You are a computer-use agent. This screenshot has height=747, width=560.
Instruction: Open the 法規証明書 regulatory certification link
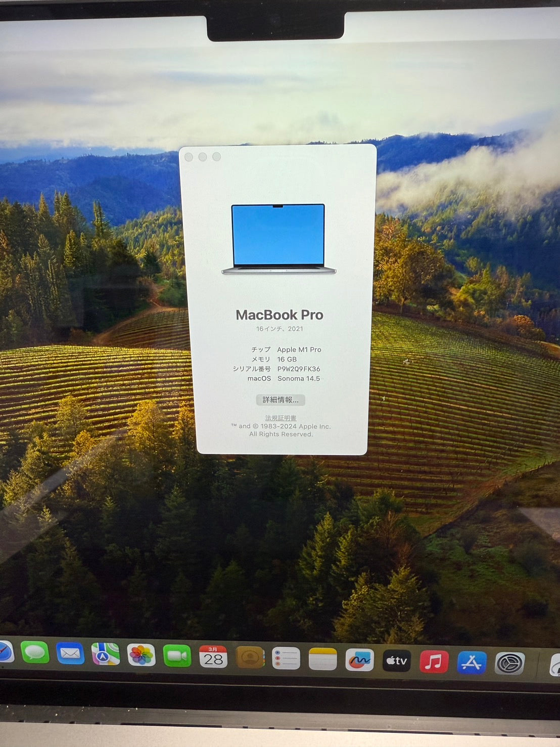coord(281,418)
